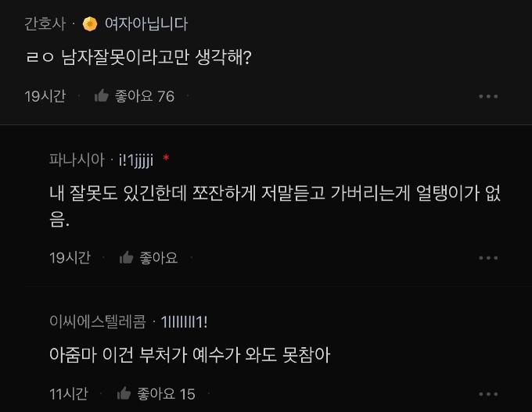
Task: Click the 19시간 timestamp on 간호사 comment
Action: (x=45, y=96)
